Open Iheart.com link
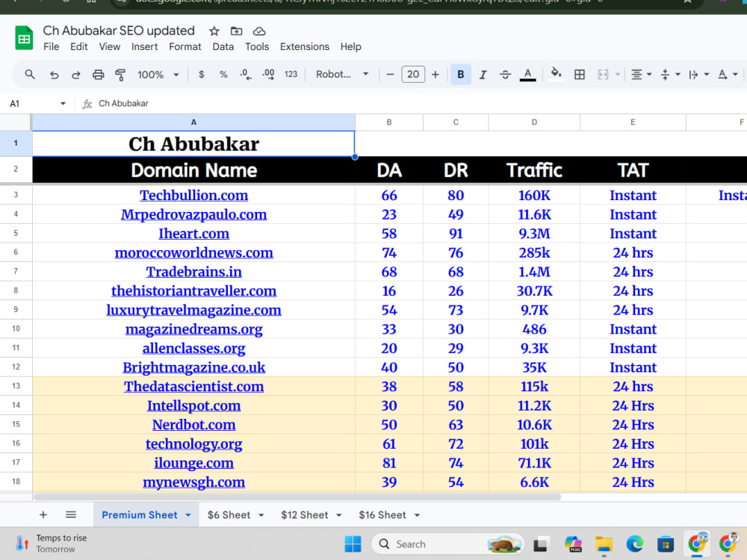Screen dimensions: 747x560 193,233
